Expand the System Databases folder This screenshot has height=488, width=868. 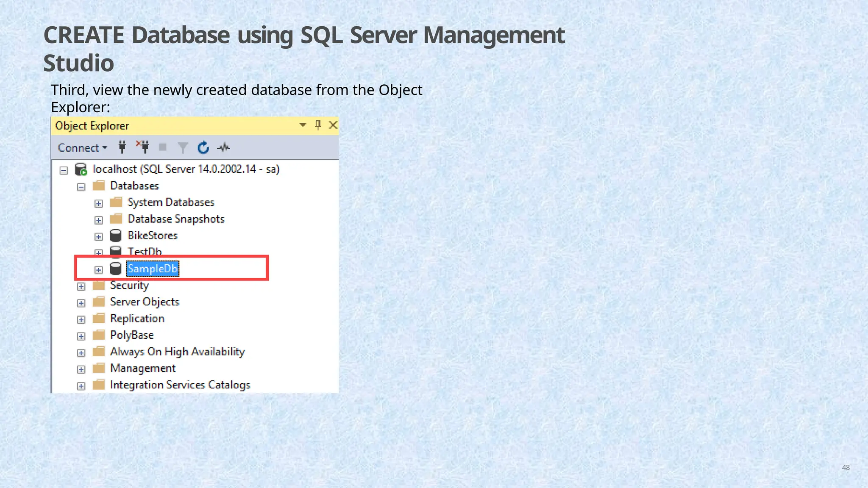pyautogui.click(x=98, y=203)
